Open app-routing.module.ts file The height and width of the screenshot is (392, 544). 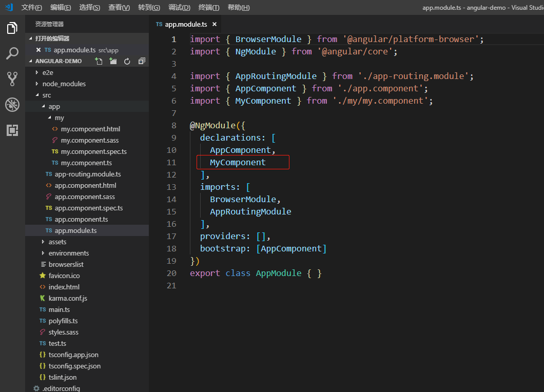click(x=87, y=174)
